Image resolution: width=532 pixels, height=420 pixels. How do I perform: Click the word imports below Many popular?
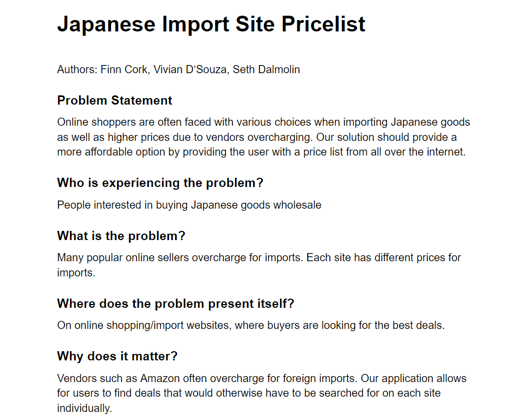click(x=76, y=273)
